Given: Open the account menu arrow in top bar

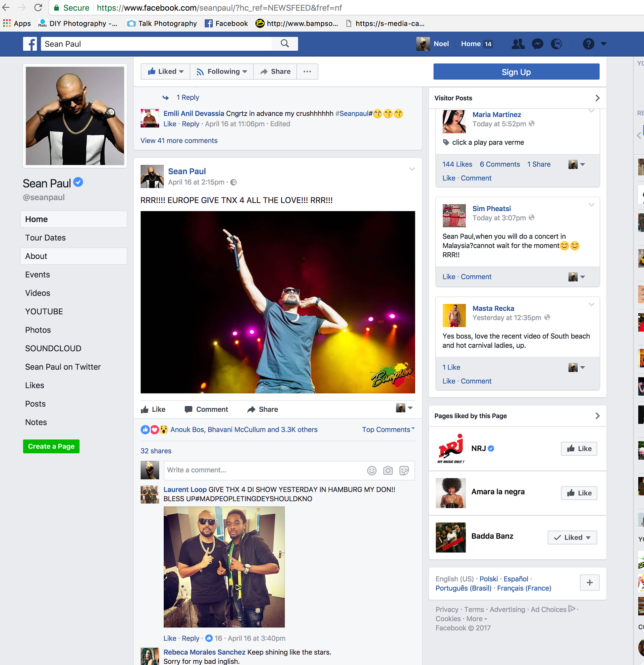Looking at the screenshot, I should (x=604, y=44).
